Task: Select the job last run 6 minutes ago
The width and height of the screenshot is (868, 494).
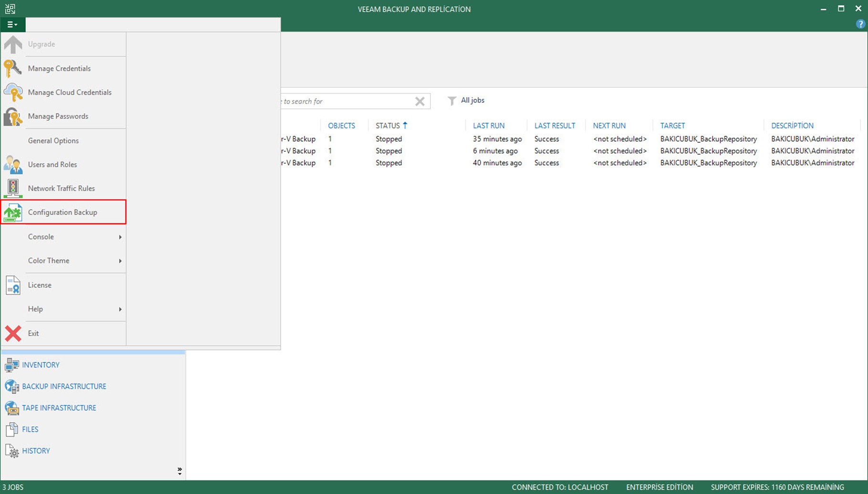Action: 572,151
